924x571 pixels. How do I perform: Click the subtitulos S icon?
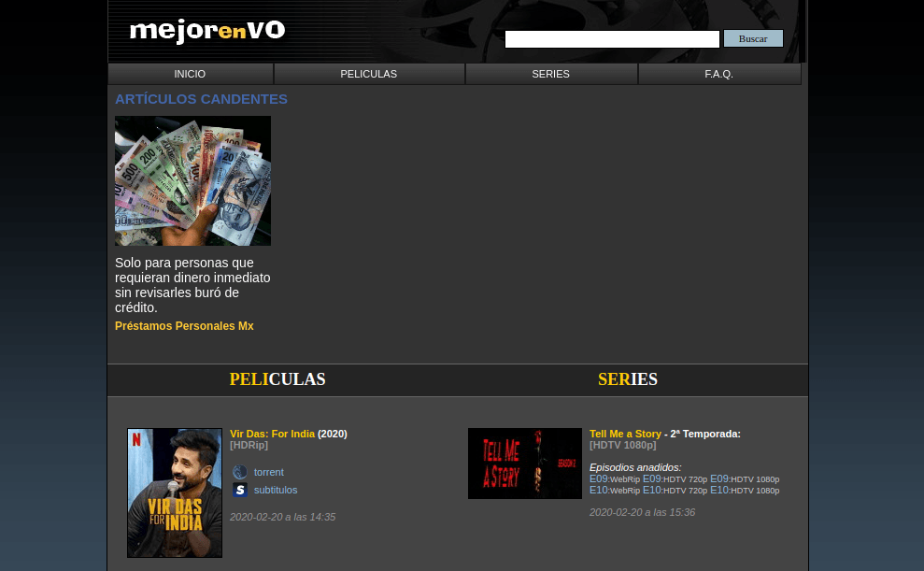point(240,490)
